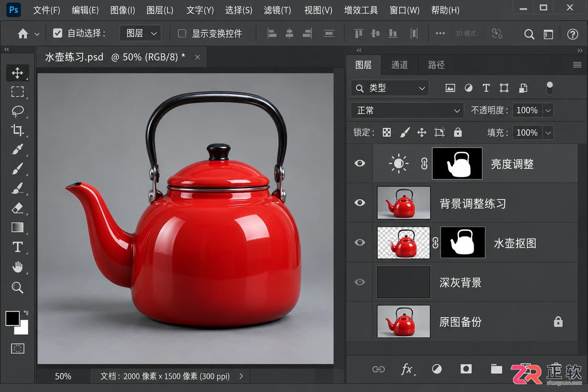
Task: Click the add layer mask icon
Action: pyautogui.click(x=466, y=369)
